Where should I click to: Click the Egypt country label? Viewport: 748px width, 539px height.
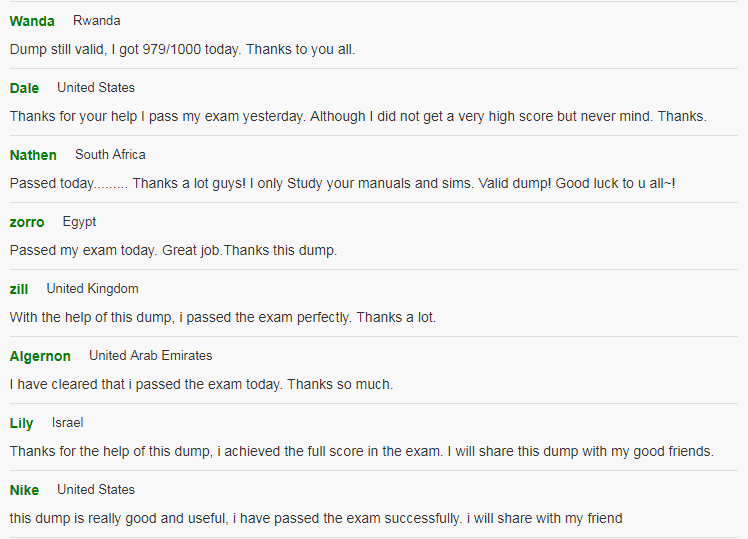pyautogui.click(x=79, y=222)
